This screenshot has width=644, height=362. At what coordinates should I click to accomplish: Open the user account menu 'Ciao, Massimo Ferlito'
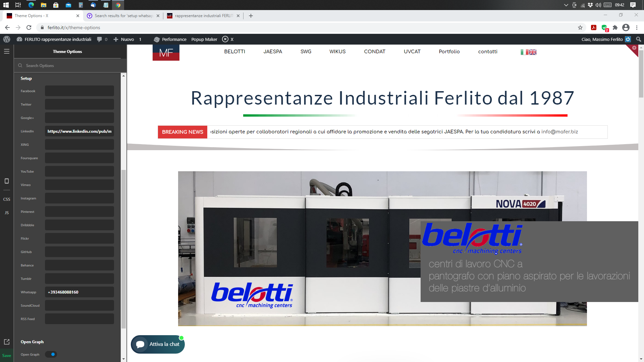606,39
